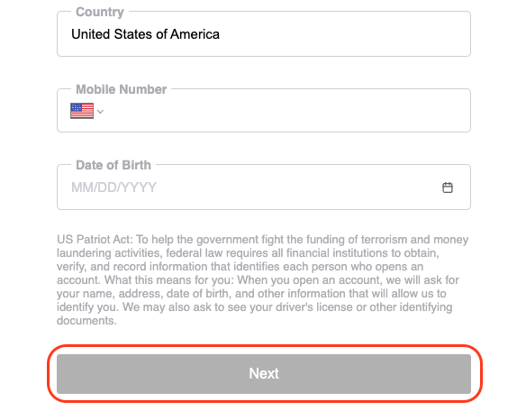The width and height of the screenshot is (526, 420).
Task: Click the 'Country' field label
Action: pos(100,12)
